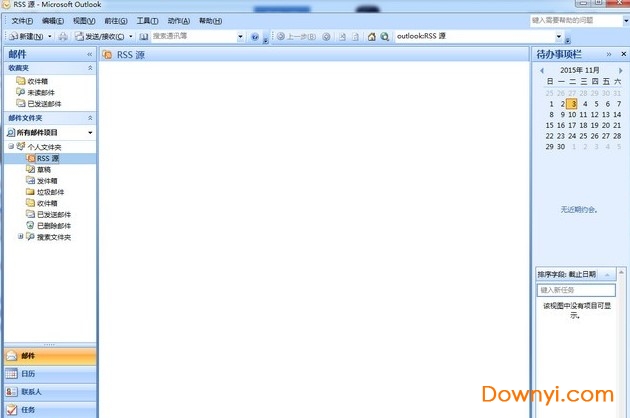The width and height of the screenshot is (630, 418).
Task: Click the 键入需要帮助的问题 help box
Action: coord(576,20)
